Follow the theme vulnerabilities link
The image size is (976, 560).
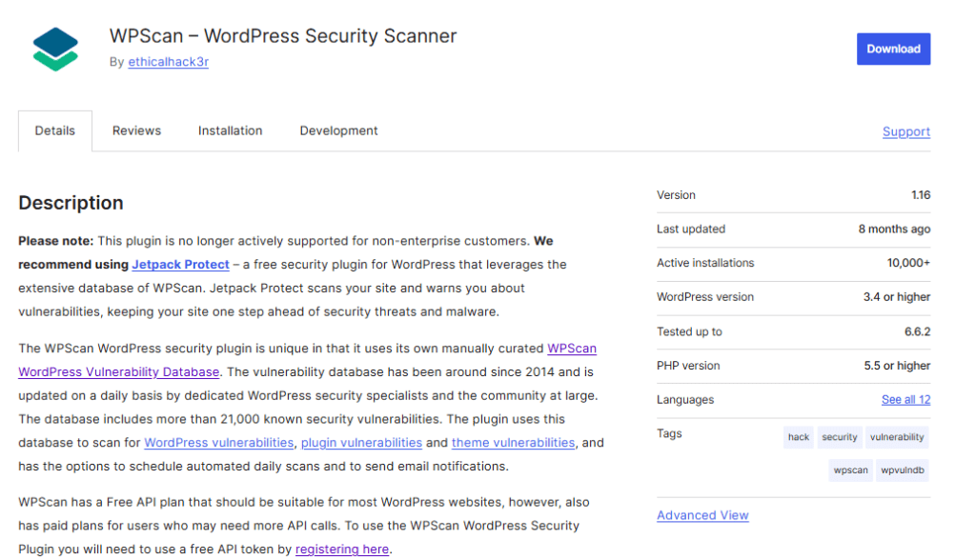[x=514, y=443]
